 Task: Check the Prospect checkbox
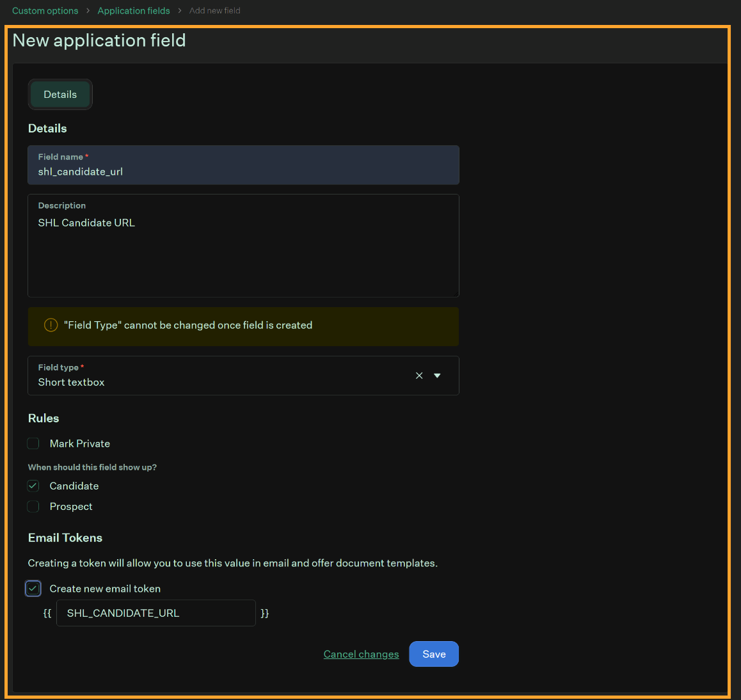point(33,507)
